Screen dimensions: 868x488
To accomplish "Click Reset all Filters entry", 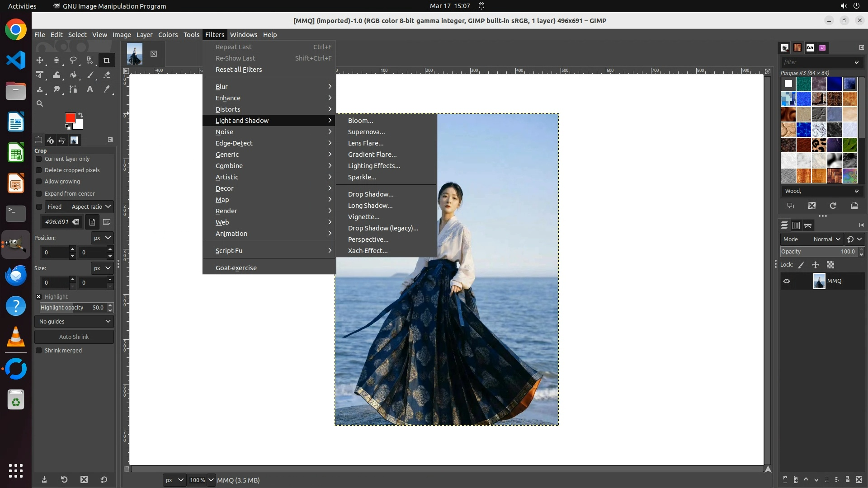I will (x=239, y=70).
